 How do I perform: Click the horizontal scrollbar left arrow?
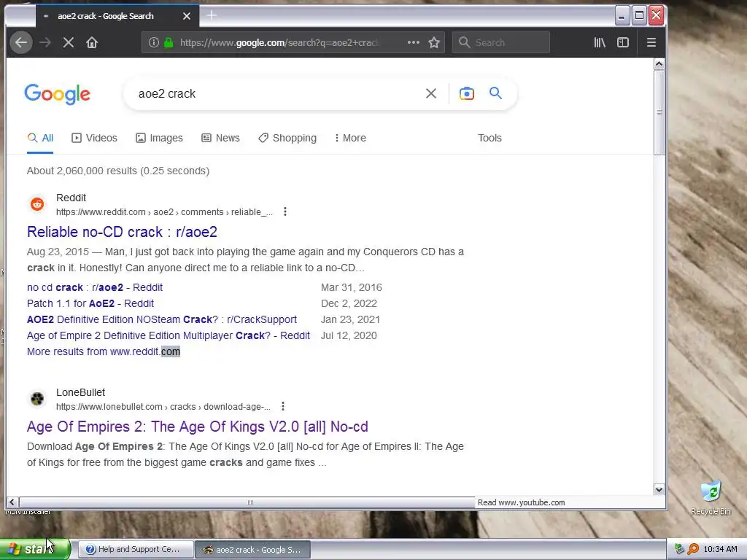12,502
